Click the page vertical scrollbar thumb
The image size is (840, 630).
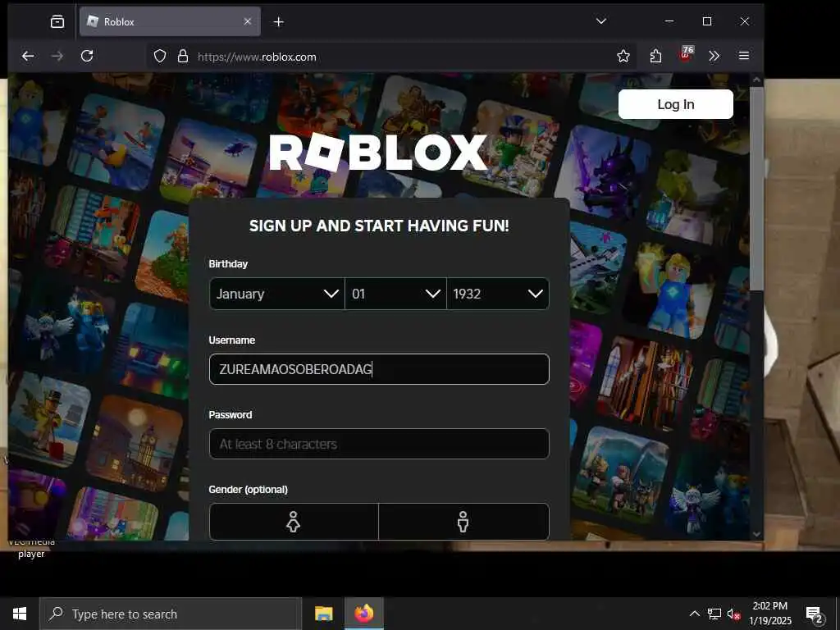(x=756, y=189)
